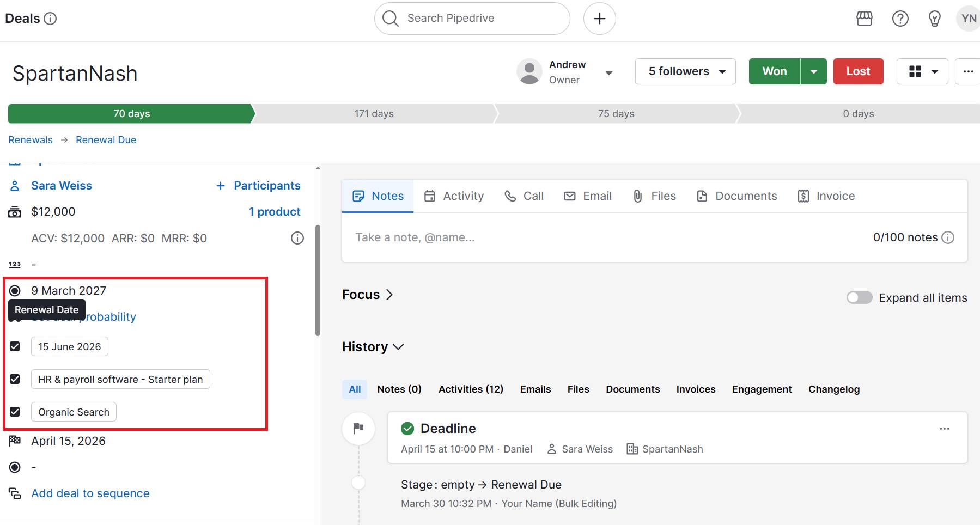Select the 75 days pipeline stage

(x=616, y=114)
